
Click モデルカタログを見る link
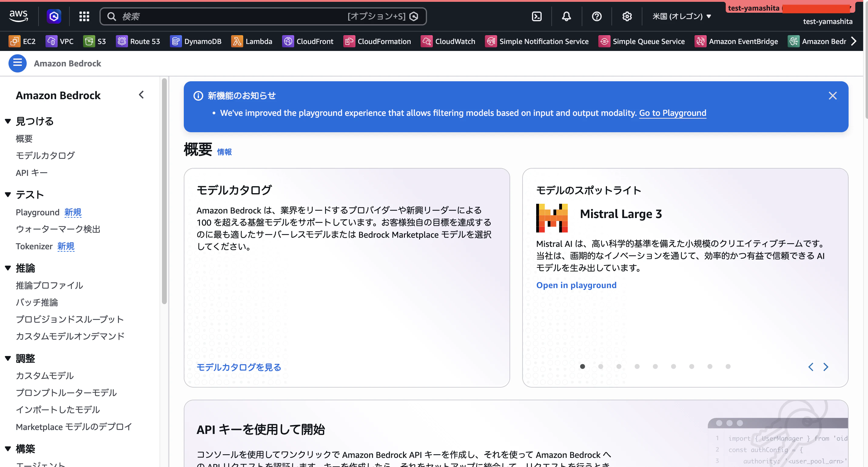(239, 367)
